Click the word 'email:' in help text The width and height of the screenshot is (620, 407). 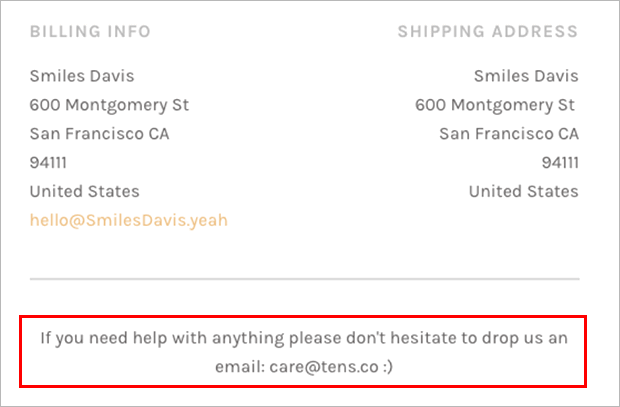click(x=240, y=367)
